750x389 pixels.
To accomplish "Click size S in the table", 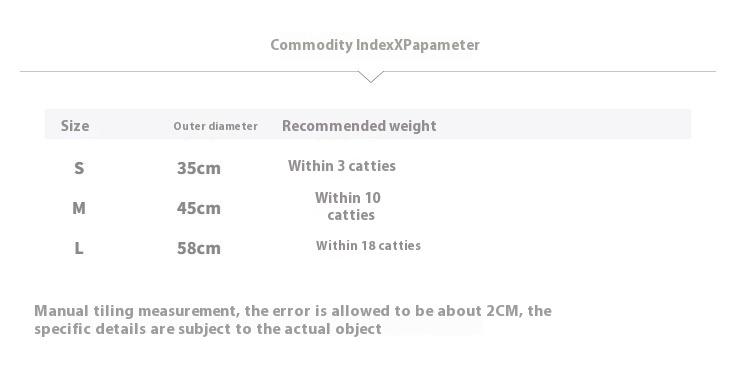I will [x=79, y=168].
